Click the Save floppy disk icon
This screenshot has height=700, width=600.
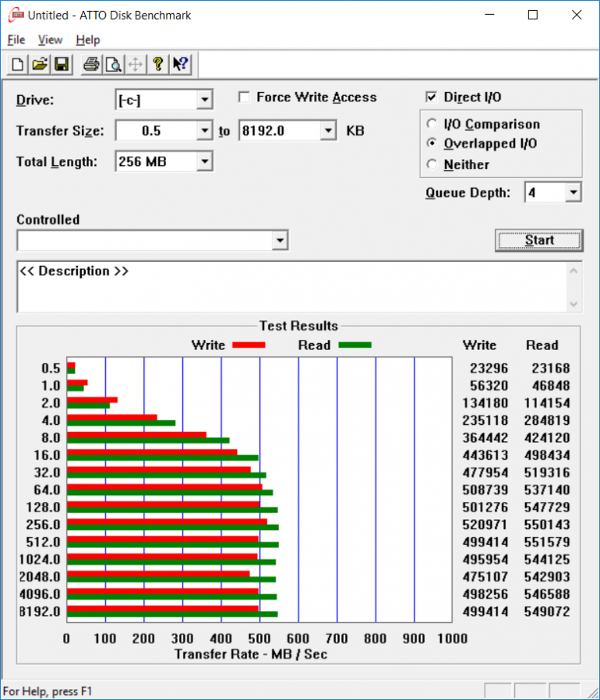(61, 64)
